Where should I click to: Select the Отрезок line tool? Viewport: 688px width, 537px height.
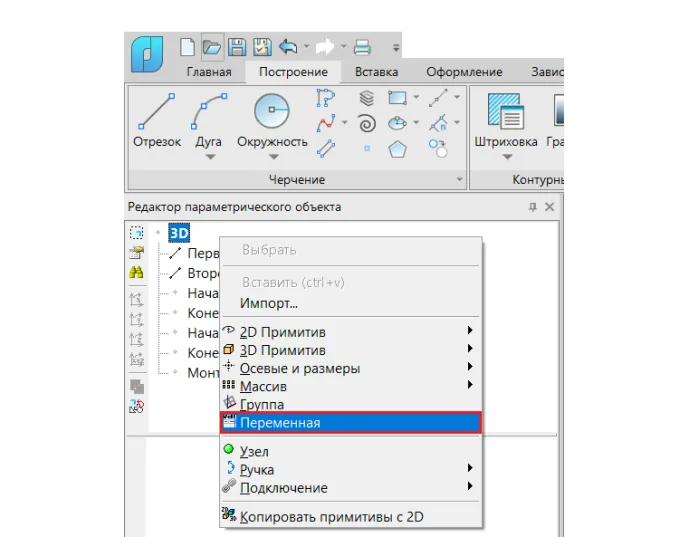[157, 120]
